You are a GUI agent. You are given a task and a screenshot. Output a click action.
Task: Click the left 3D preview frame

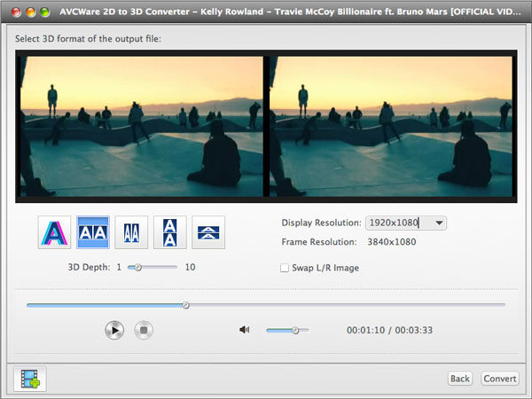tap(142, 126)
